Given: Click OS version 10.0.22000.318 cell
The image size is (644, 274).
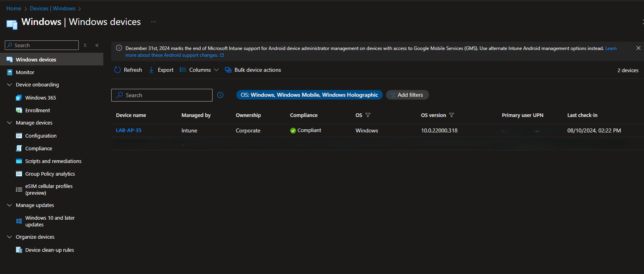Looking at the screenshot, I should 439,130.
